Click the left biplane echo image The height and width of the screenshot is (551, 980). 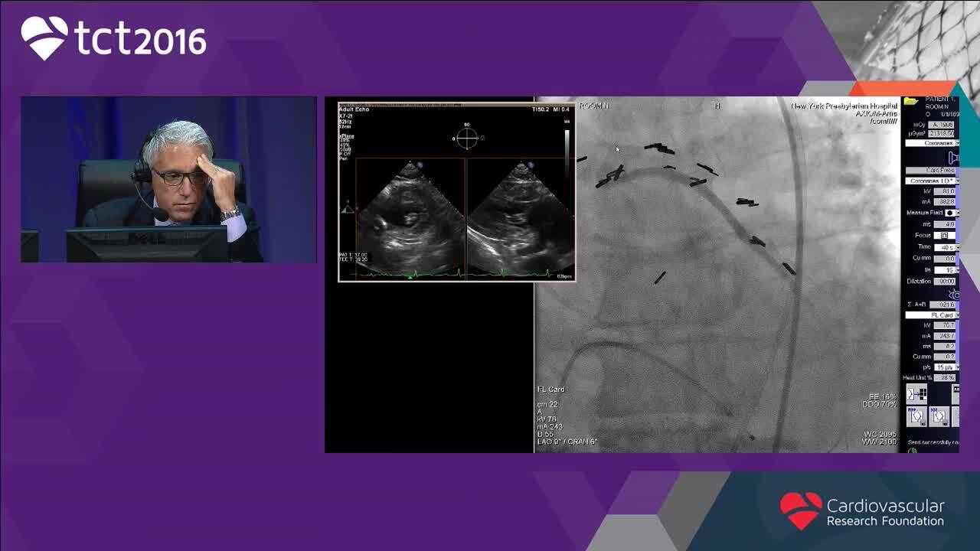coord(410,217)
